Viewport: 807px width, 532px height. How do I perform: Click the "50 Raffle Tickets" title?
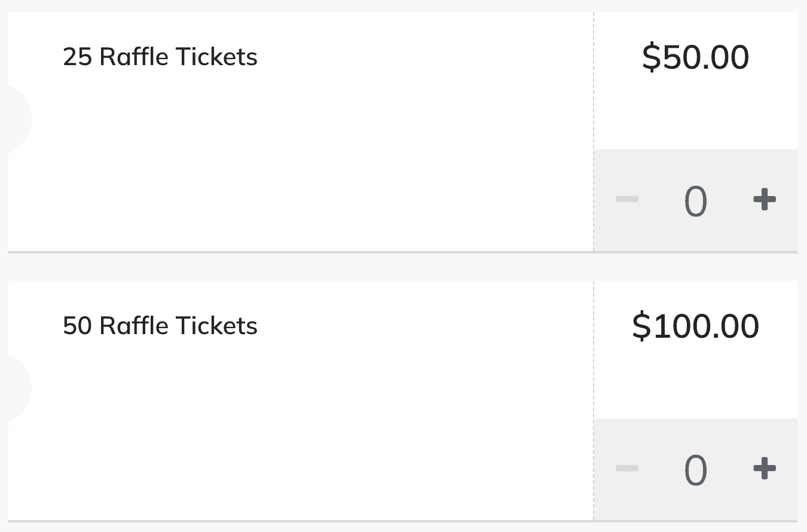(x=160, y=326)
